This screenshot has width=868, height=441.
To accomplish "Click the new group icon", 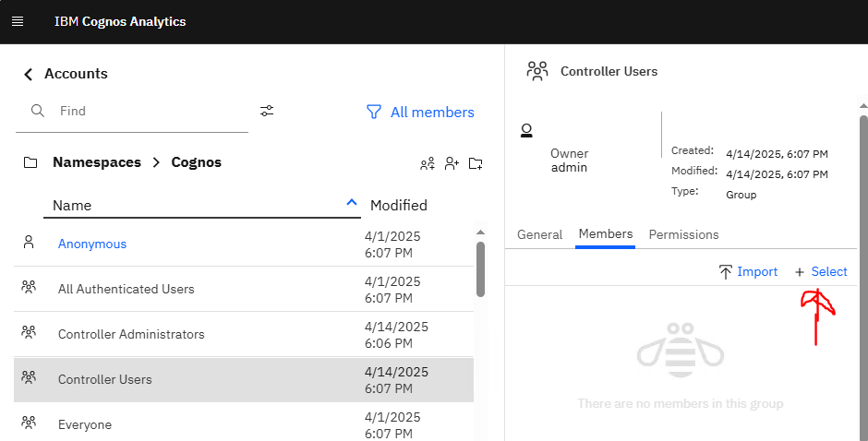I will tap(428, 163).
